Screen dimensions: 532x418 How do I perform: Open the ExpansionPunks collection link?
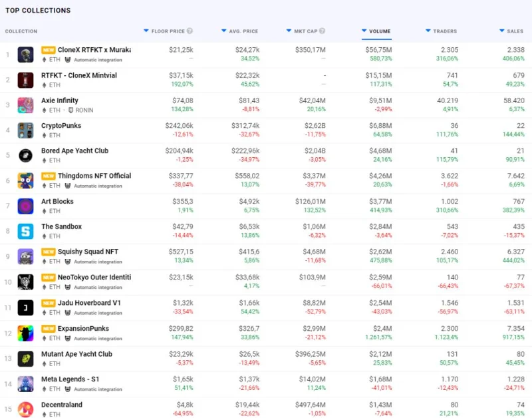pos(83,329)
